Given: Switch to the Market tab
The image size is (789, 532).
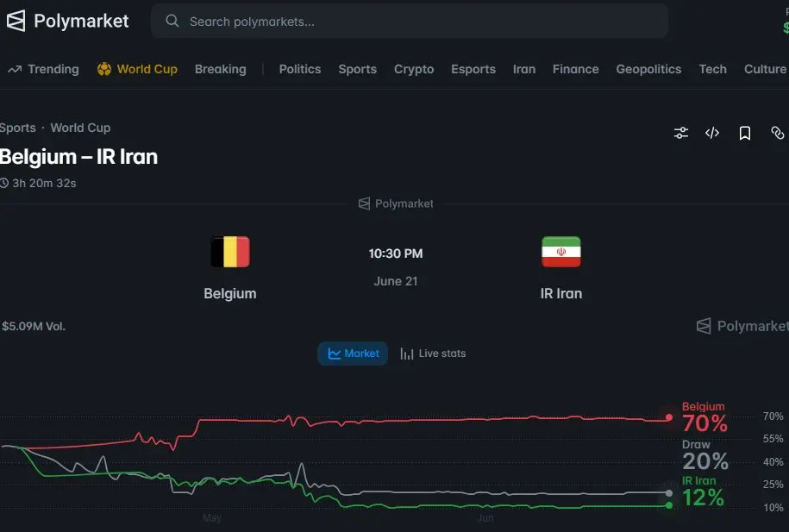Looking at the screenshot, I should (x=353, y=354).
